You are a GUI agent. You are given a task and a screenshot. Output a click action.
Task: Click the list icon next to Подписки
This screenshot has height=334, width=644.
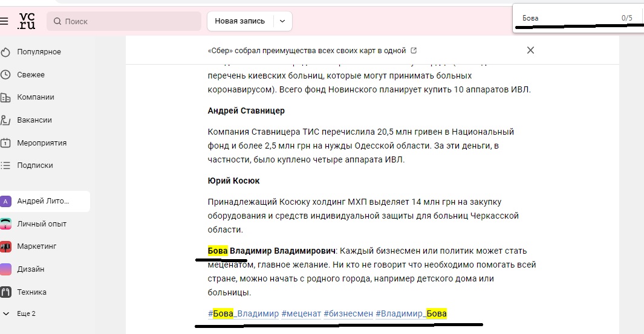pyautogui.click(x=5, y=165)
